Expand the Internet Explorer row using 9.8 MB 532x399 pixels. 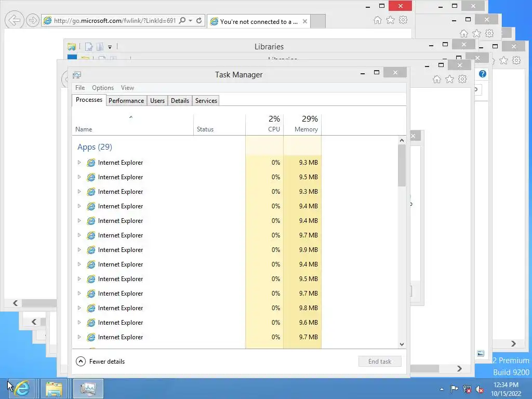point(79,308)
